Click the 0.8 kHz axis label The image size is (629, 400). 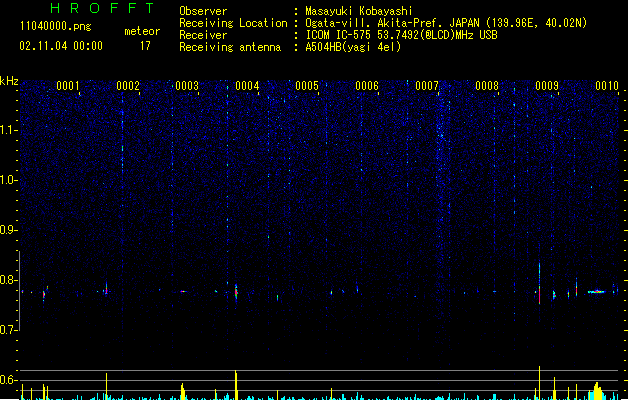point(8,280)
